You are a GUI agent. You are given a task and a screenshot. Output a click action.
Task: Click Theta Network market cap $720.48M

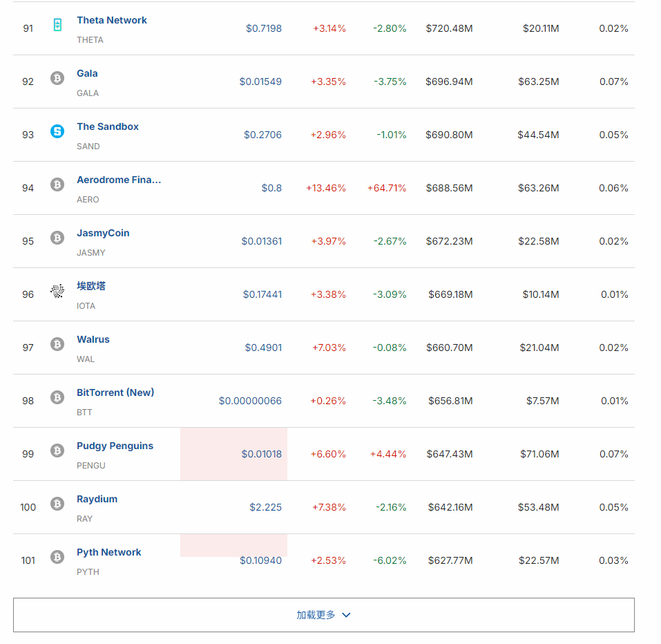(x=450, y=28)
